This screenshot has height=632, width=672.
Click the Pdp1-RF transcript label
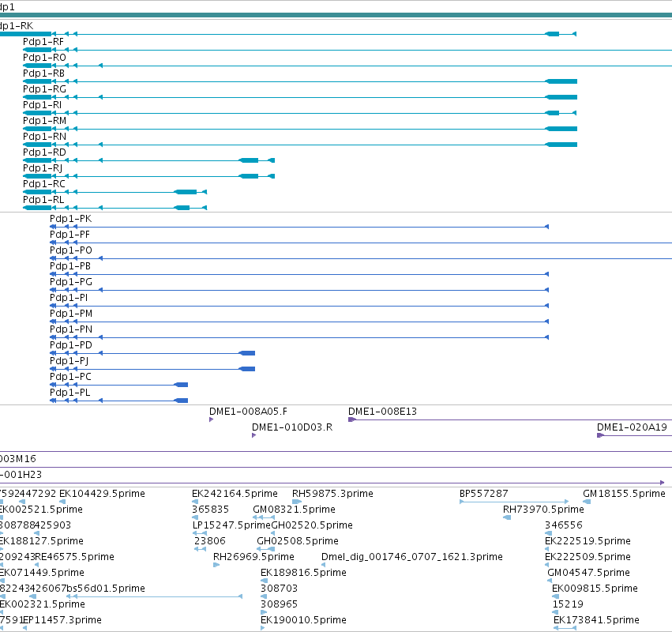pyautogui.click(x=43, y=42)
